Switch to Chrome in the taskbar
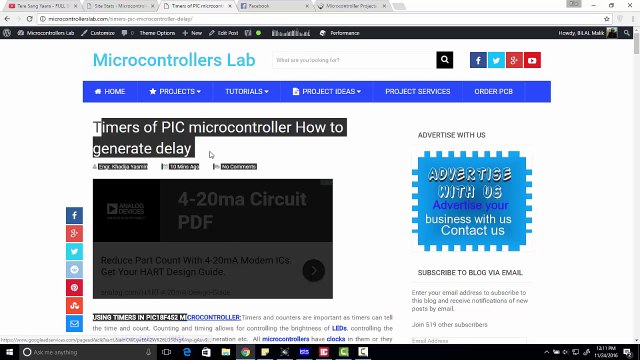Screen dimensions: 640x360 tap(245, 352)
